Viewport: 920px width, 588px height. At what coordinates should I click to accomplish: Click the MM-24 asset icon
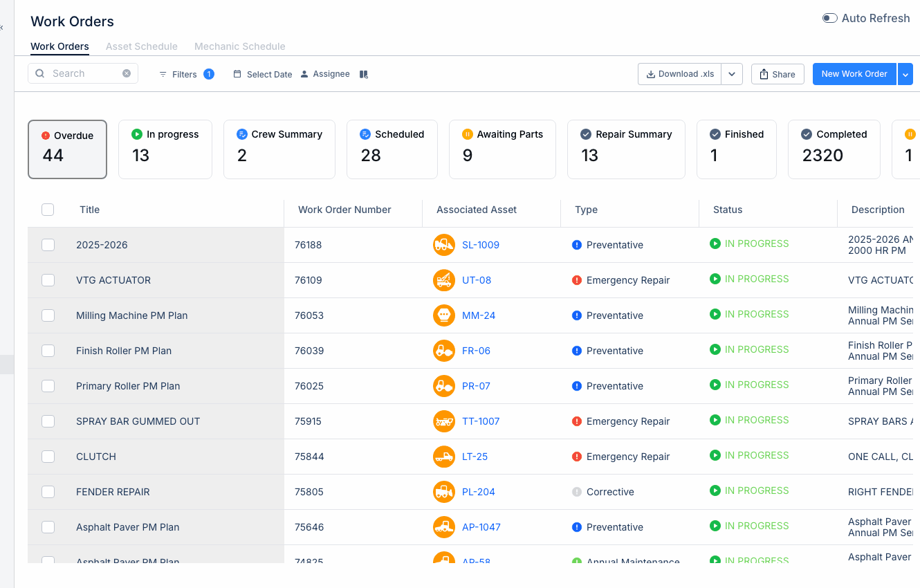(444, 315)
